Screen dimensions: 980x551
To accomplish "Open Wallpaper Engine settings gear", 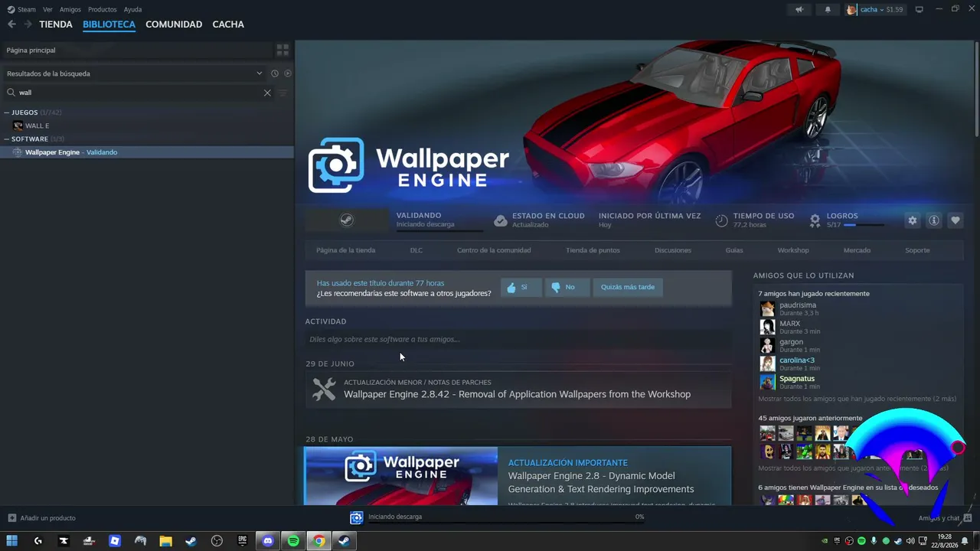I will pos(912,220).
